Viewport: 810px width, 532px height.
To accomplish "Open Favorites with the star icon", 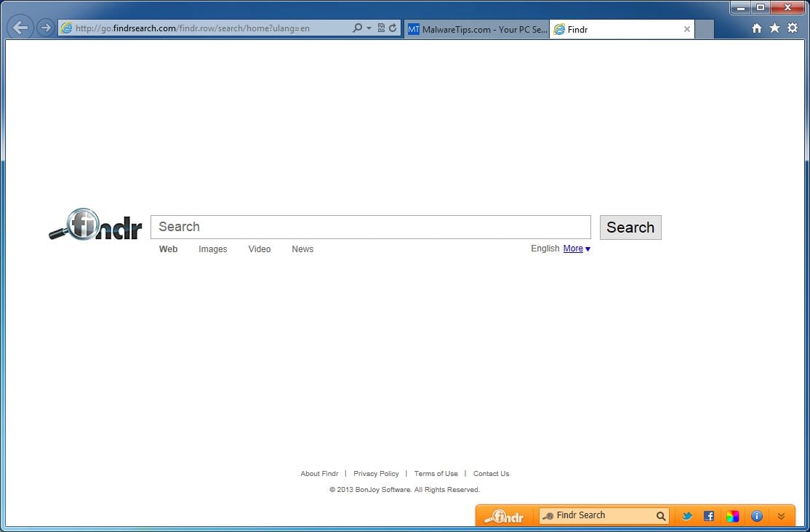I will pyautogui.click(x=774, y=28).
